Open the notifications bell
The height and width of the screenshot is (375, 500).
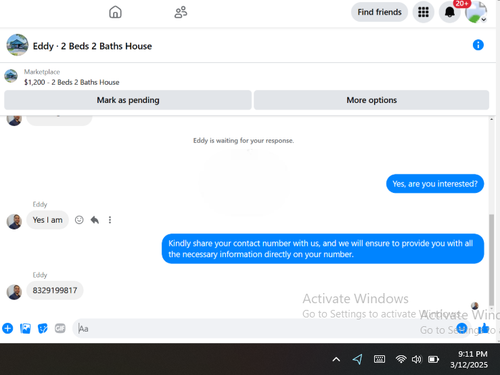(x=450, y=12)
